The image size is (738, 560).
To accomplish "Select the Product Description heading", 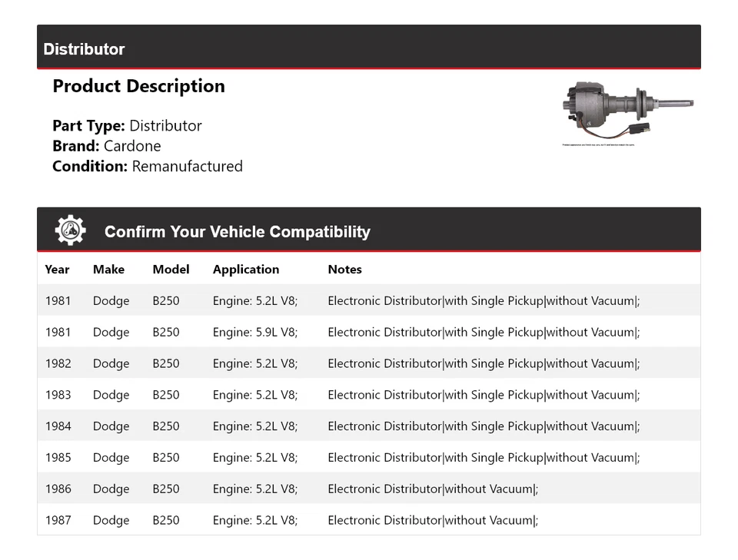I will coord(138,86).
